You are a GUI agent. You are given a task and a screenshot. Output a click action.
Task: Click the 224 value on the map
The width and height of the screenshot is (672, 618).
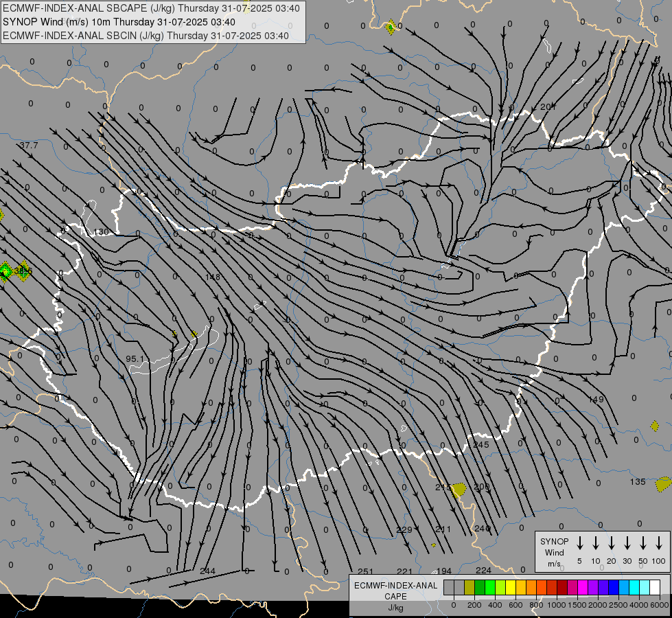pyautogui.click(x=483, y=570)
